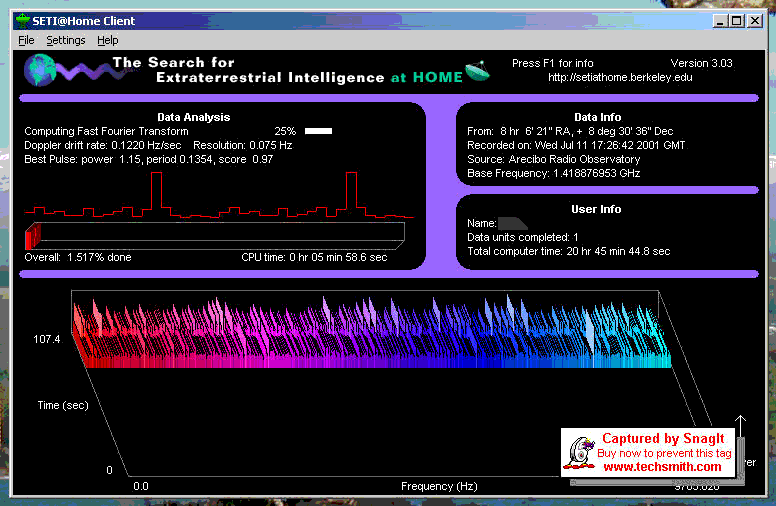Click the 'Frequency (Hz)' axis label
Viewport: 776px width, 506px height.
pyautogui.click(x=439, y=486)
